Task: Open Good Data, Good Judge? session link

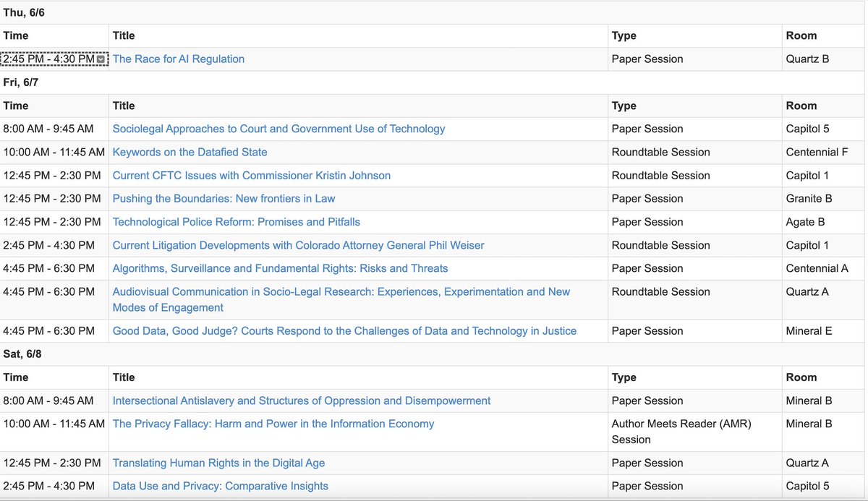Action: [x=344, y=330]
